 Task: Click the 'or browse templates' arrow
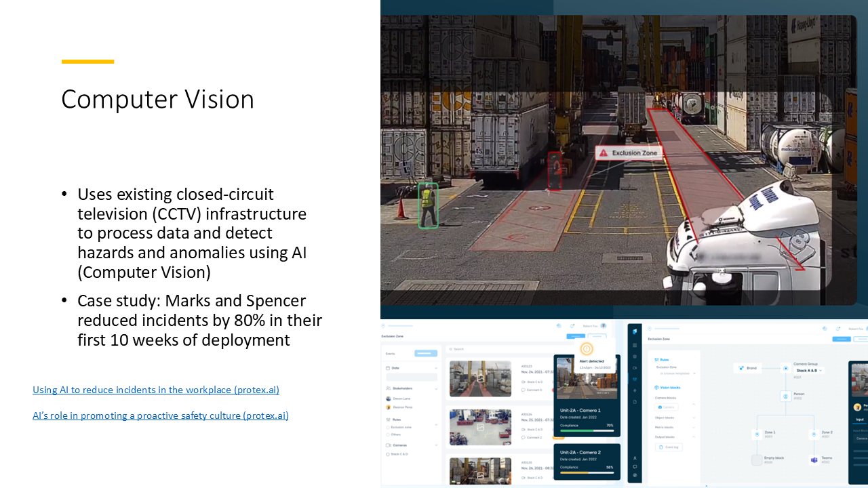click(694, 373)
